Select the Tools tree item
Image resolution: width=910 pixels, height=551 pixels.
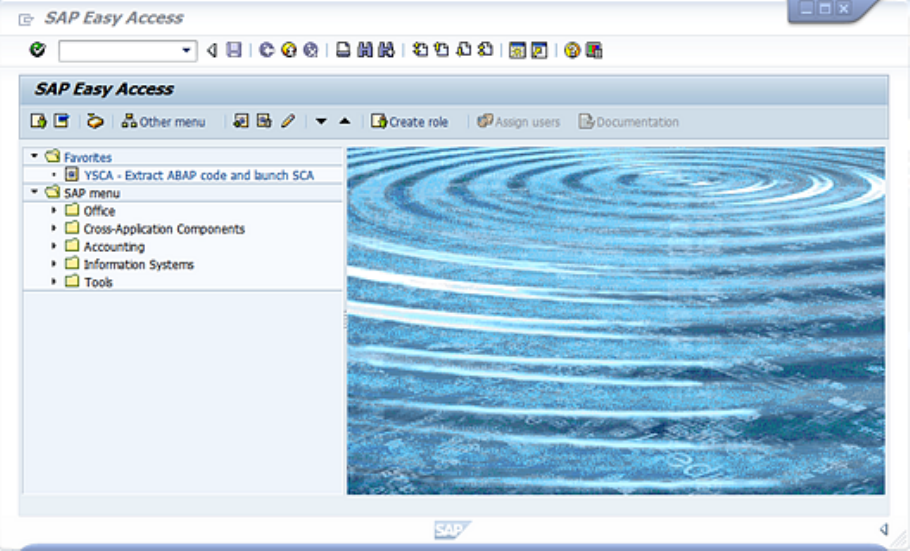(99, 282)
